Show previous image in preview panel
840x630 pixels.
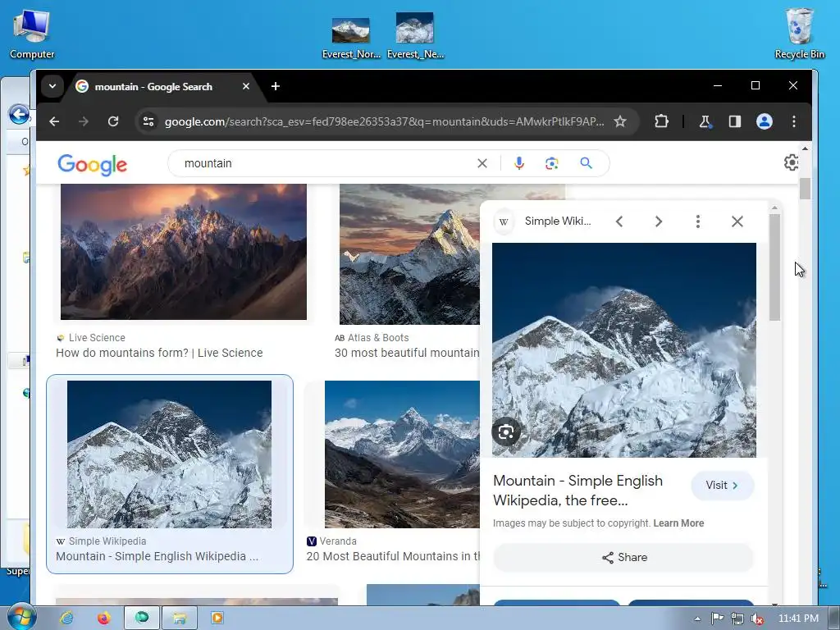pos(619,221)
